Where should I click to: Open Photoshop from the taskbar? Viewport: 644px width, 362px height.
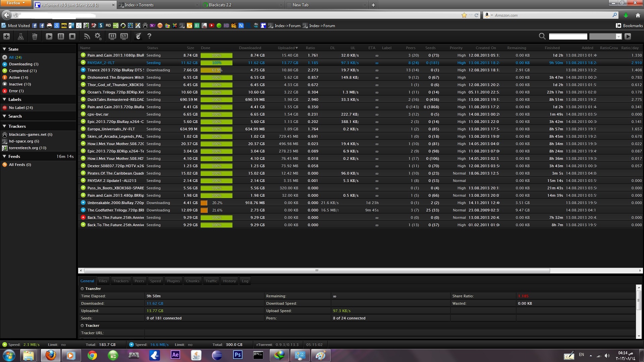point(237,355)
